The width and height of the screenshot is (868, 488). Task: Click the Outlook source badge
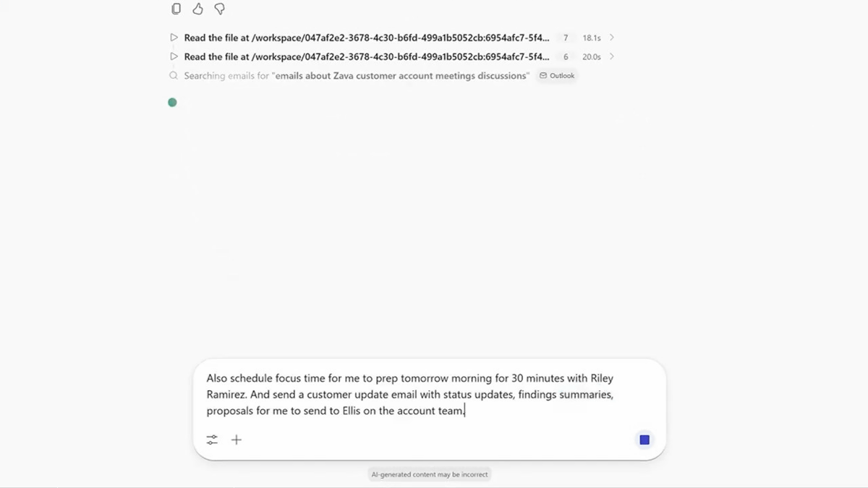(x=557, y=75)
